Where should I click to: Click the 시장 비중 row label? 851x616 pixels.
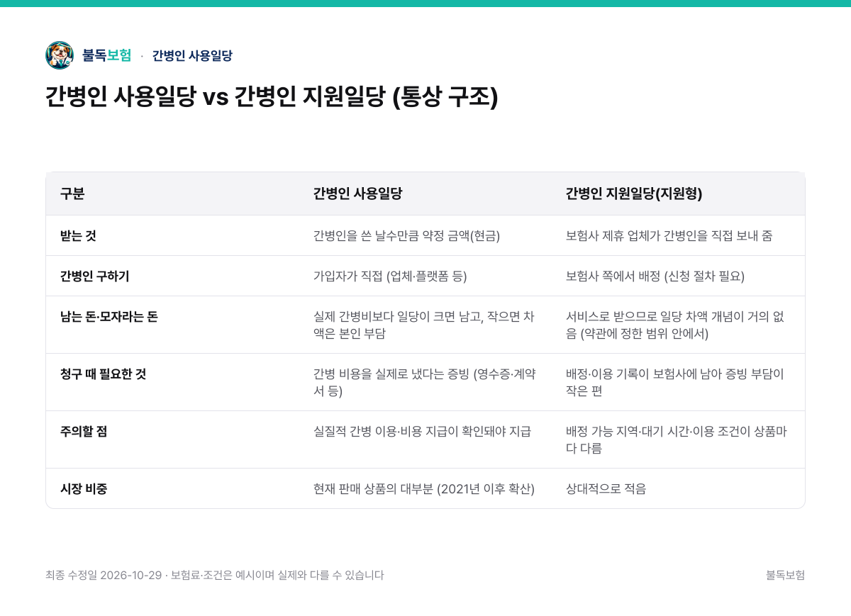coord(84,488)
